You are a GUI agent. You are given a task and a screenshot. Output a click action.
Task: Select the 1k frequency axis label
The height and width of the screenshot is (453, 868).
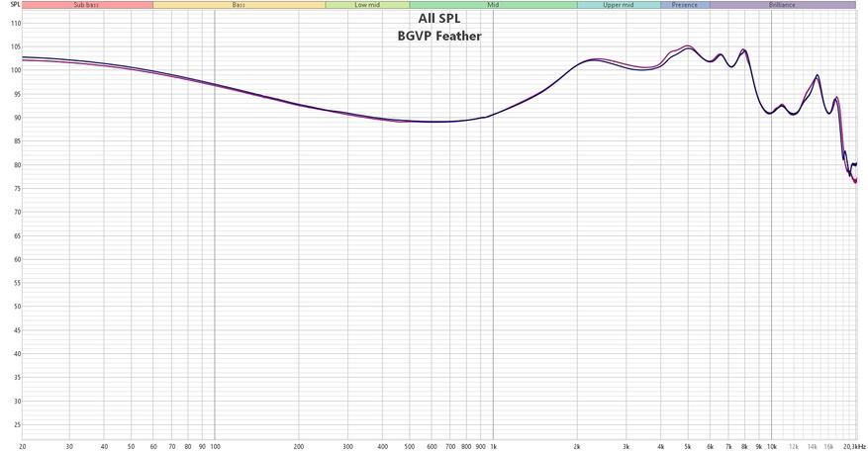[493, 446]
